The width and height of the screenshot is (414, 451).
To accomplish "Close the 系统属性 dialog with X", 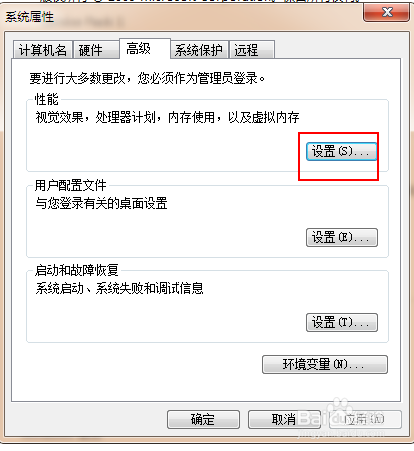I will tap(386, 12).
